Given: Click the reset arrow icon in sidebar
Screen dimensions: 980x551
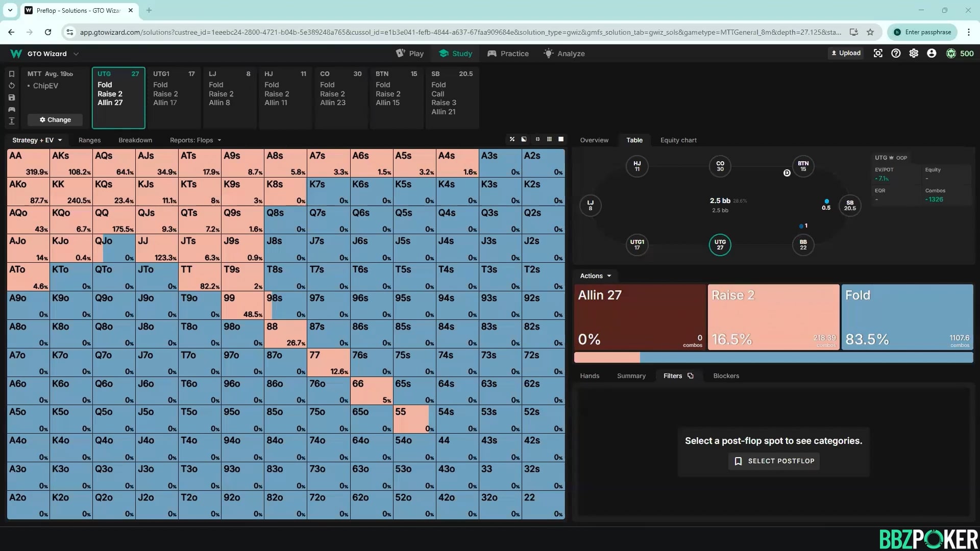Looking at the screenshot, I should pyautogui.click(x=12, y=86).
